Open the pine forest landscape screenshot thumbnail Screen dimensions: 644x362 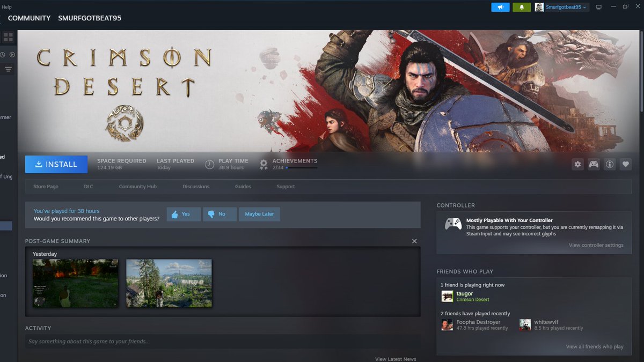(169, 283)
